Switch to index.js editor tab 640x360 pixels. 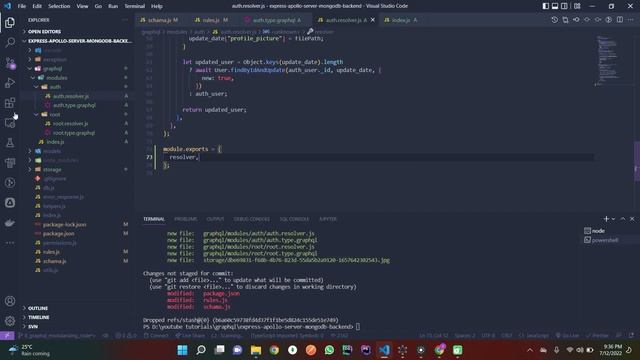pos(400,20)
